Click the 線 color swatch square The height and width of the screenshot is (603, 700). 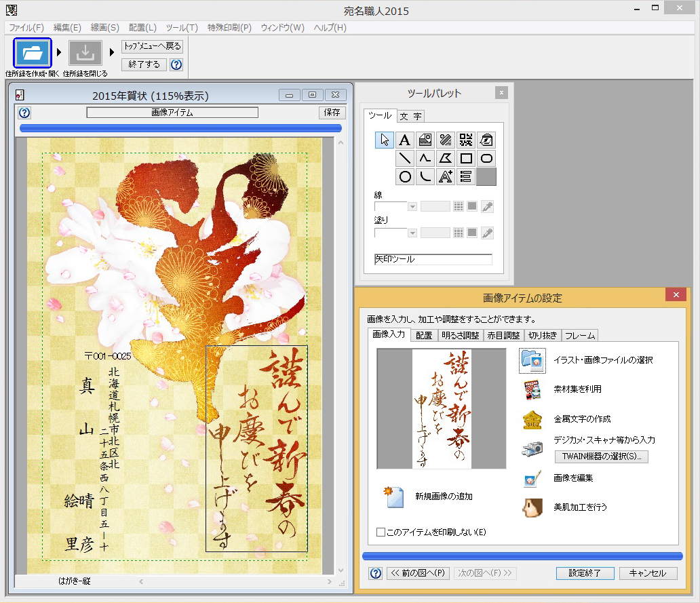(472, 206)
